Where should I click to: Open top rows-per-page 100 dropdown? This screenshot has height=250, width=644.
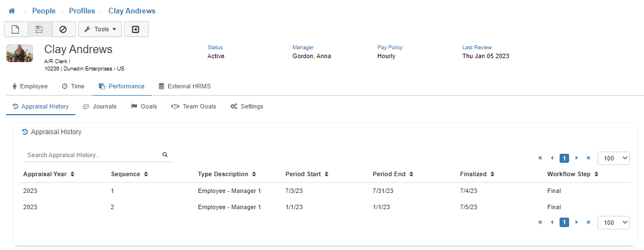[613, 158]
